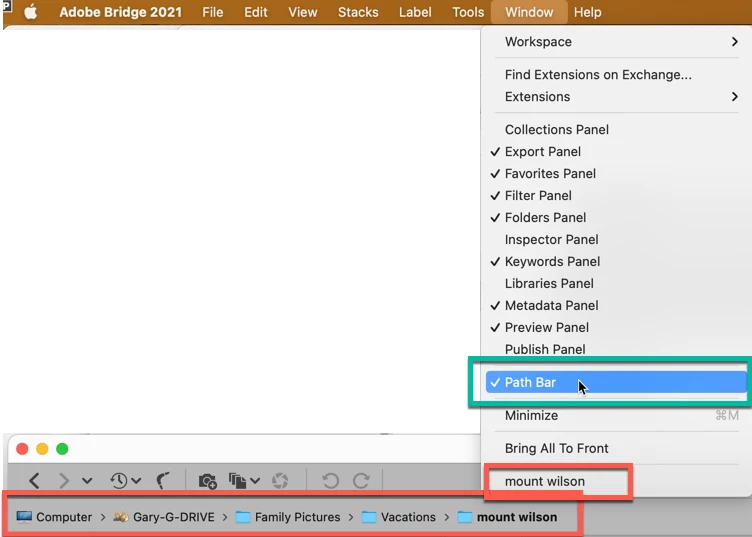Hide the Folders Panel
This screenshot has width=752, height=537.
pyautogui.click(x=616, y=218)
